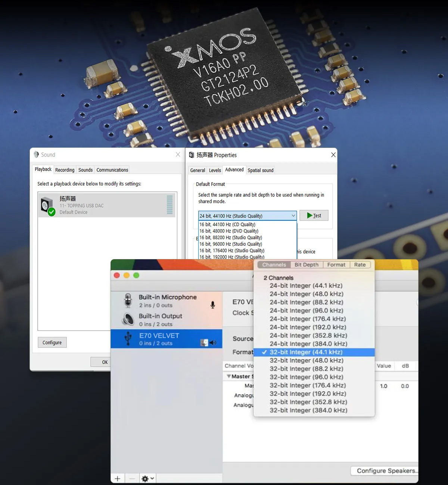Image resolution: width=448 pixels, height=485 pixels.
Task: Open the Spatial sound tab
Action: click(261, 170)
